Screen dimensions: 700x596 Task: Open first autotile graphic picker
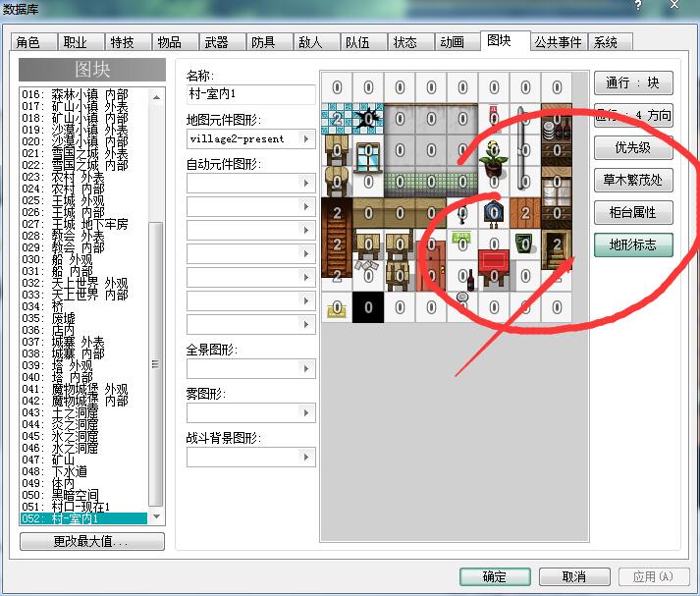[x=306, y=183]
